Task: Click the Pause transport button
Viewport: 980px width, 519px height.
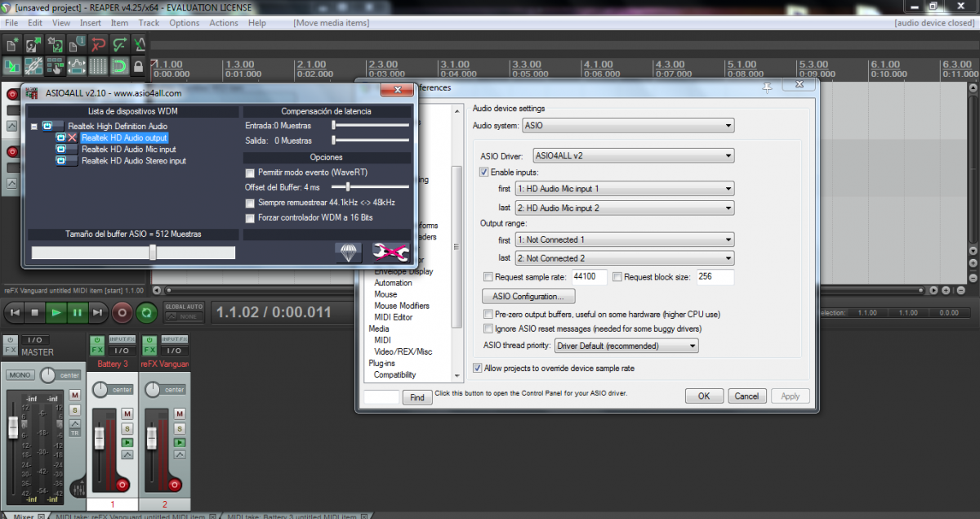Action: pyautogui.click(x=77, y=312)
